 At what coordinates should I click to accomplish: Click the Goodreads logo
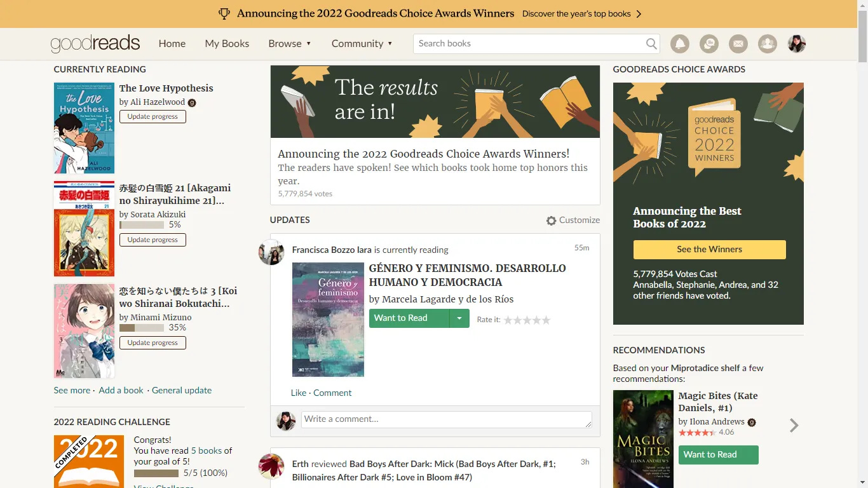(95, 44)
